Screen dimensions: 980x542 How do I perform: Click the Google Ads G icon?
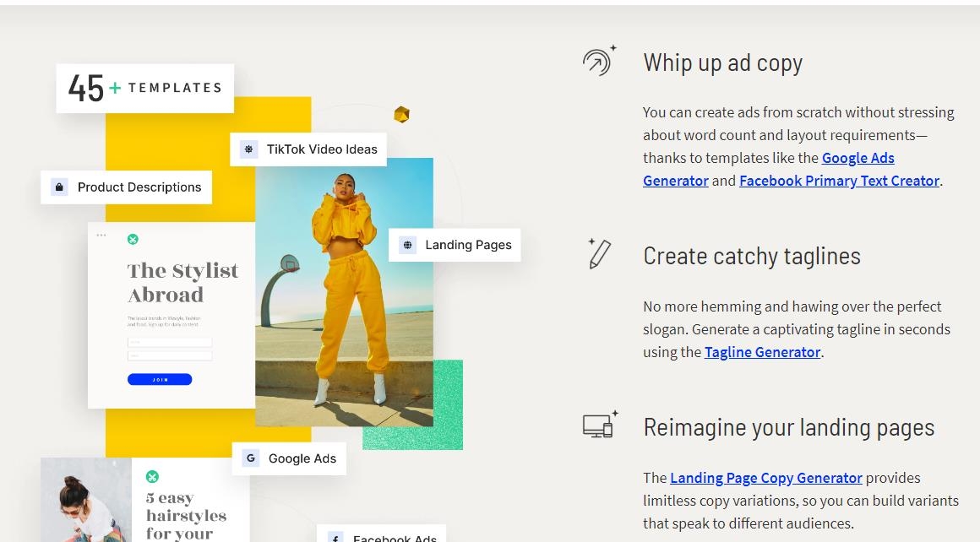pyautogui.click(x=251, y=458)
